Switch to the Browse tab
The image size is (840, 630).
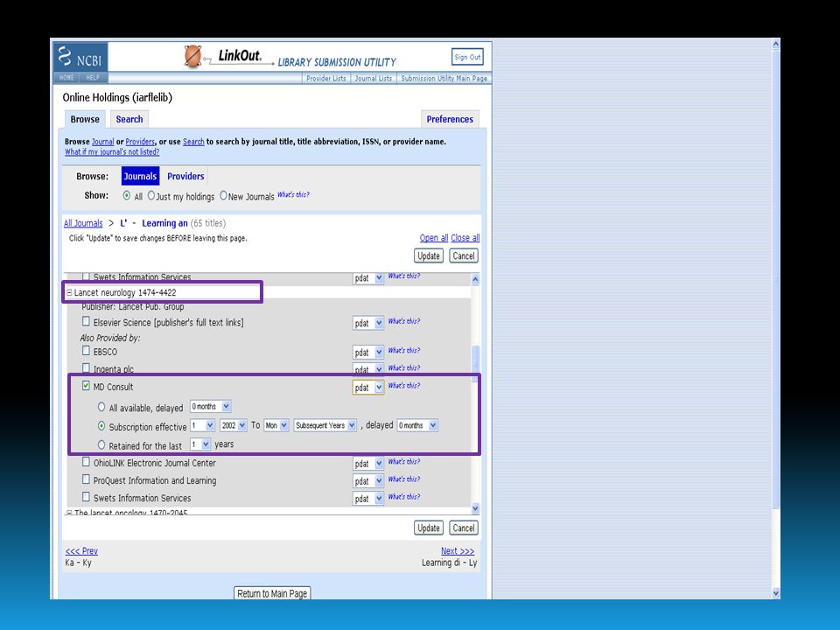pyautogui.click(x=85, y=119)
